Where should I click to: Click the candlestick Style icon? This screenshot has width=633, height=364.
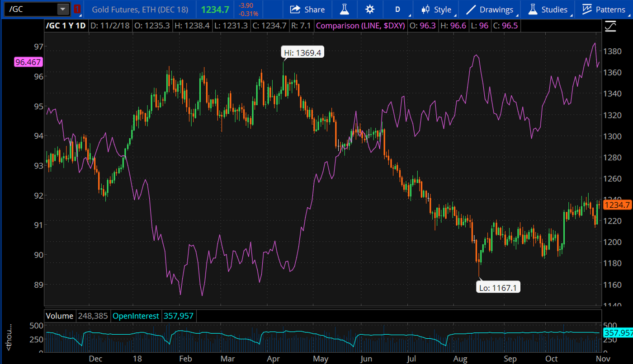(425, 9)
